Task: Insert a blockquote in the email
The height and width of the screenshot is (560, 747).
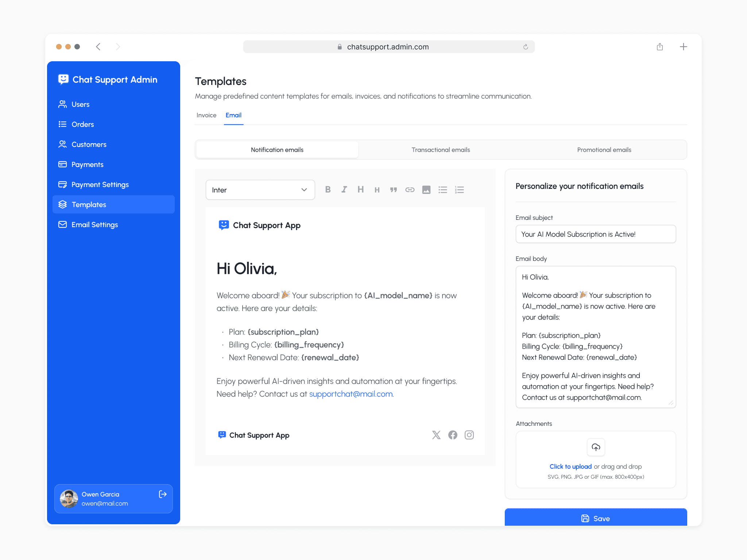Action: click(393, 190)
